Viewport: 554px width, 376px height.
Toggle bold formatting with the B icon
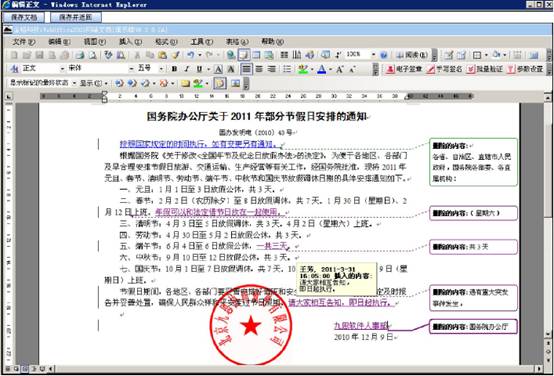(x=174, y=69)
